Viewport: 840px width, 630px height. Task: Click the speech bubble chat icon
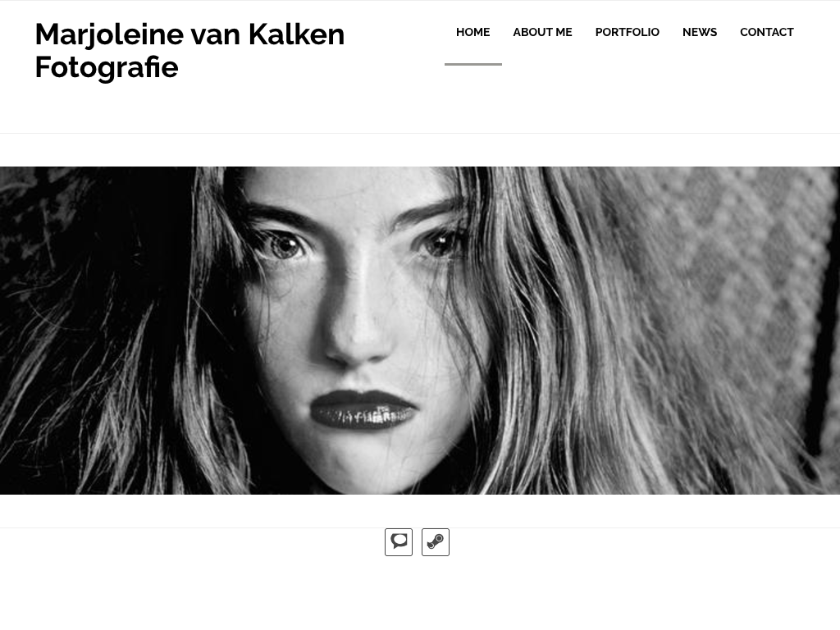click(399, 542)
